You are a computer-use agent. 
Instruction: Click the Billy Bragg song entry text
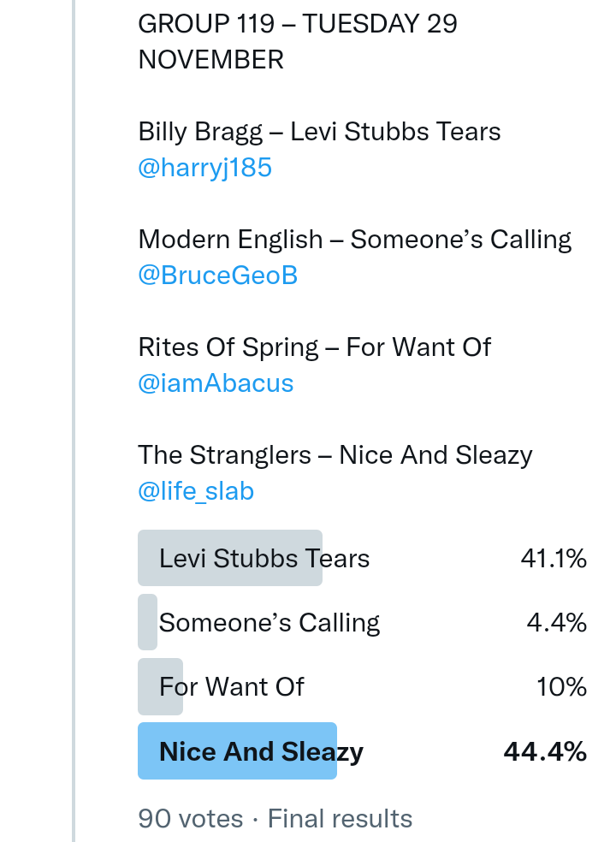click(319, 132)
